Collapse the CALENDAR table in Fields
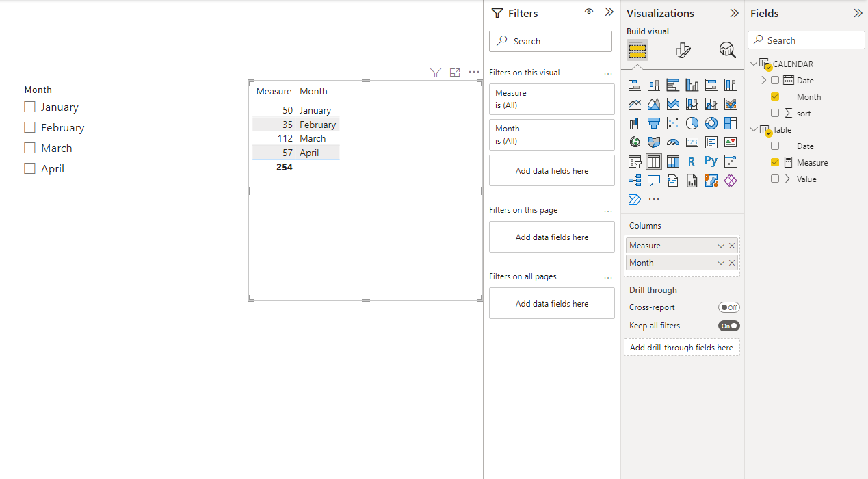This screenshot has height=479, width=868. (754, 64)
